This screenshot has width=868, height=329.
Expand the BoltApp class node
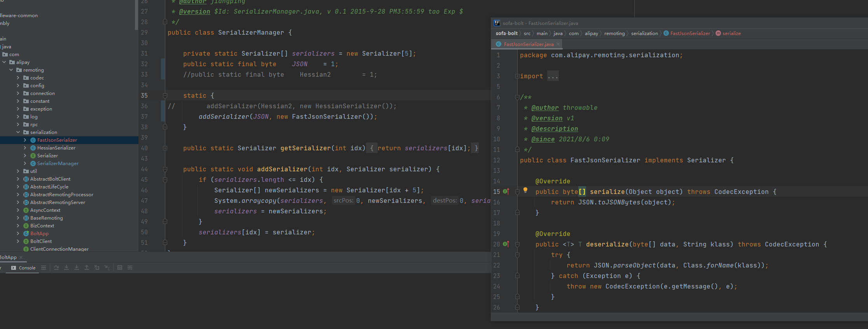[18, 234]
